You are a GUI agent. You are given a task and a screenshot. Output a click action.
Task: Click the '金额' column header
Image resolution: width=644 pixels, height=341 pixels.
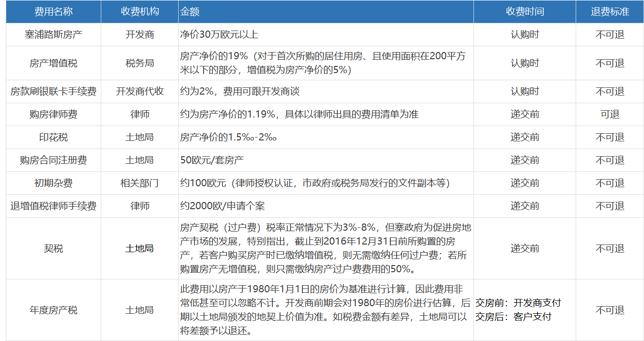[x=326, y=12]
